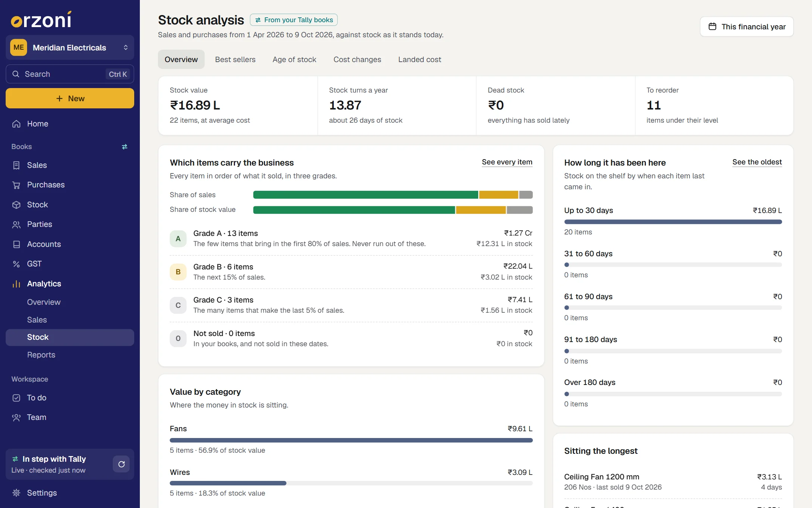Image resolution: width=812 pixels, height=508 pixels.
Task: Open the This financial year date picker
Action: (x=747, y=27)
